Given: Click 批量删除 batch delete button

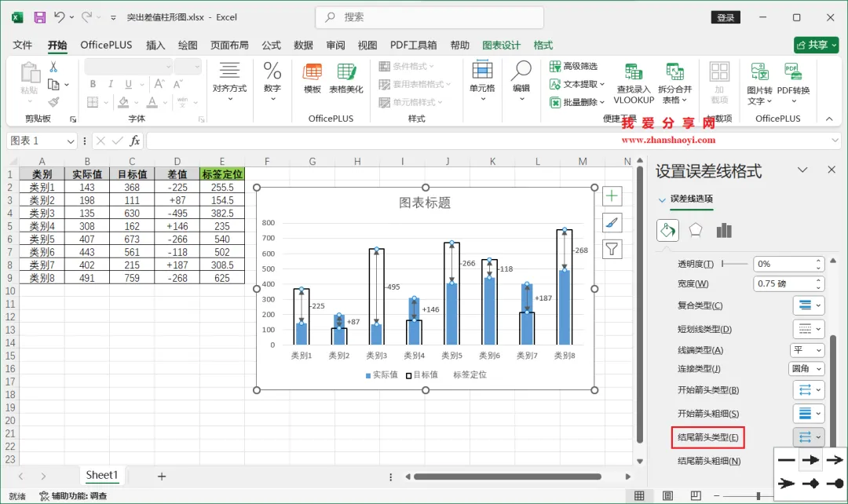Looking at the screenshot, I should [577, 102].
